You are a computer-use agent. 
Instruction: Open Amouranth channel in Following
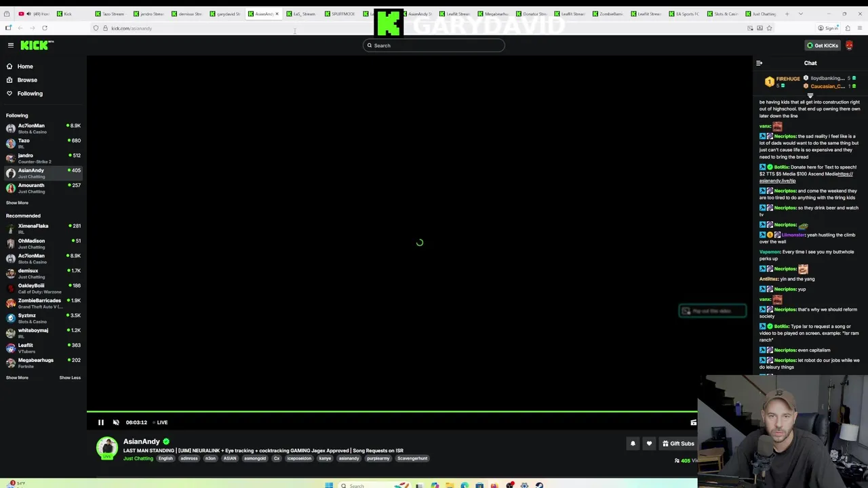pyautogui.click(x=43, y=188)
